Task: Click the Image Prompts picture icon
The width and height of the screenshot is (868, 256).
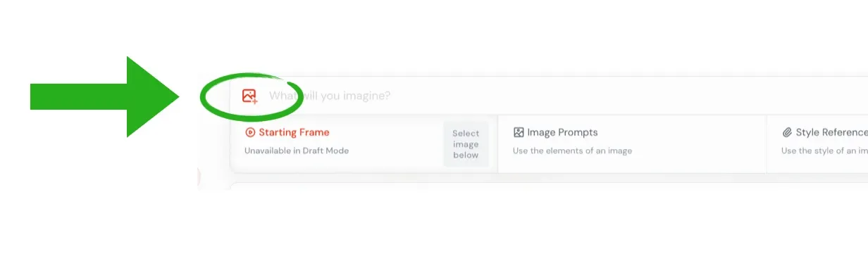Action: click(x=519, y=132)
